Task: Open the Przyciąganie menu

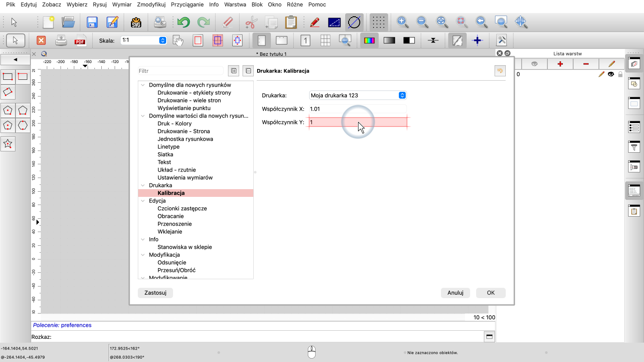Action: (x=187, y=4)
